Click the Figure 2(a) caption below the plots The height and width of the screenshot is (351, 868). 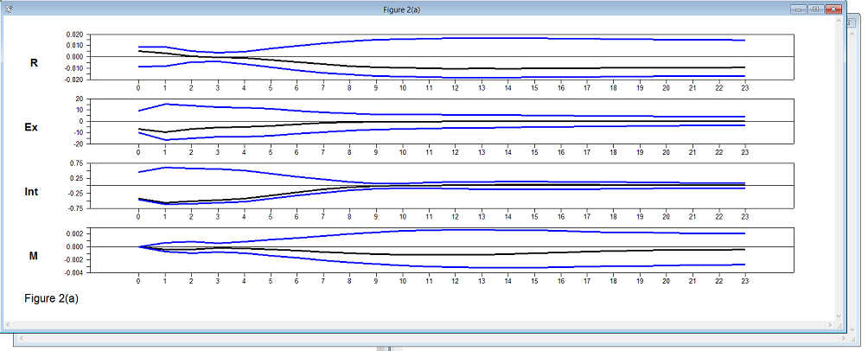(x=52, y=297)
